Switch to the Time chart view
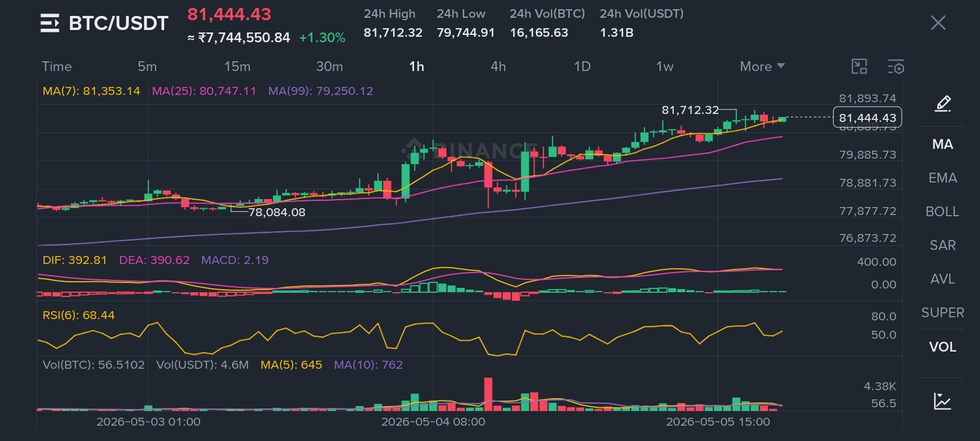The image size is (980, 441). [57, 66]
